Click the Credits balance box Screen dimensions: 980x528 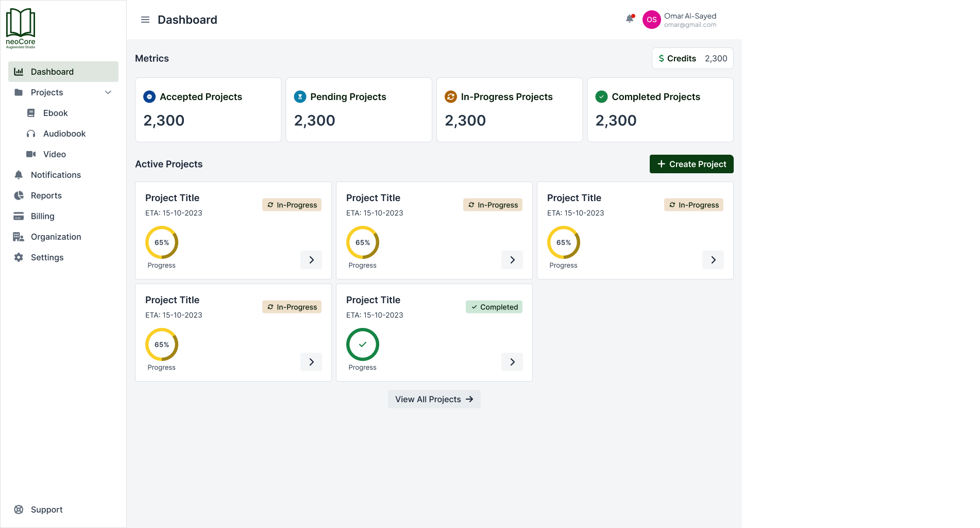[692, 58]
